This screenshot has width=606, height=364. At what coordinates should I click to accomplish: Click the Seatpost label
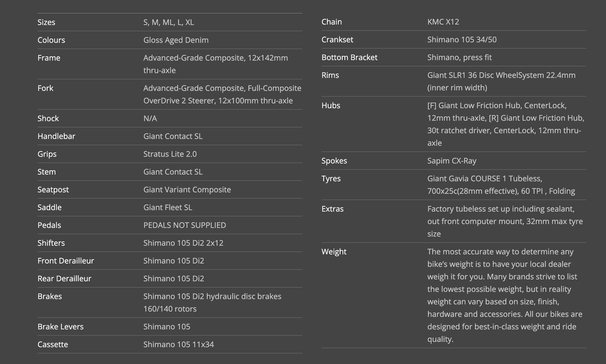53,190
